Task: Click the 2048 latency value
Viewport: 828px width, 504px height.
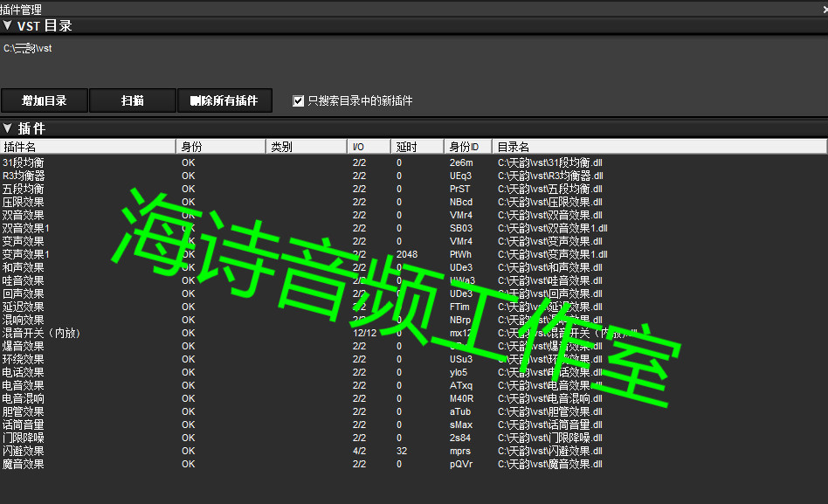Action: coord(407,254)
